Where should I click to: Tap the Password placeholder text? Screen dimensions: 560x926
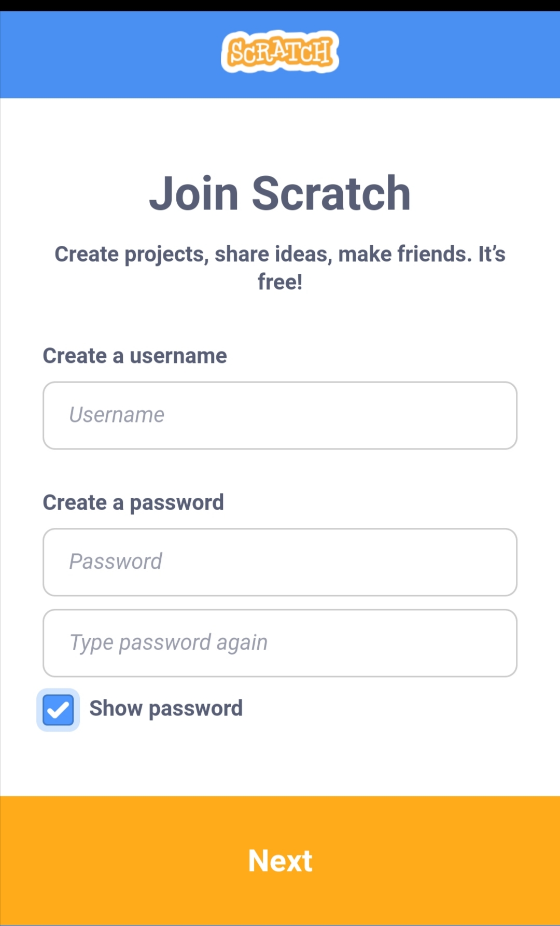point(116,562)
